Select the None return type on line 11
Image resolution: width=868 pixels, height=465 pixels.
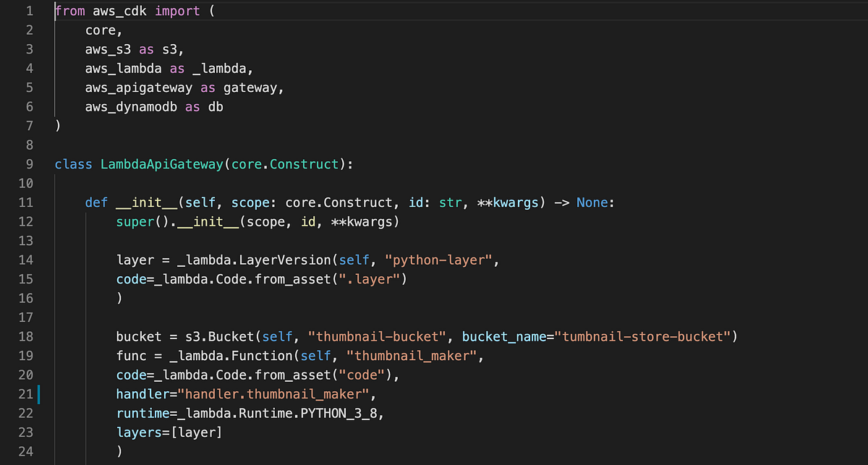(x=592, y=202)
